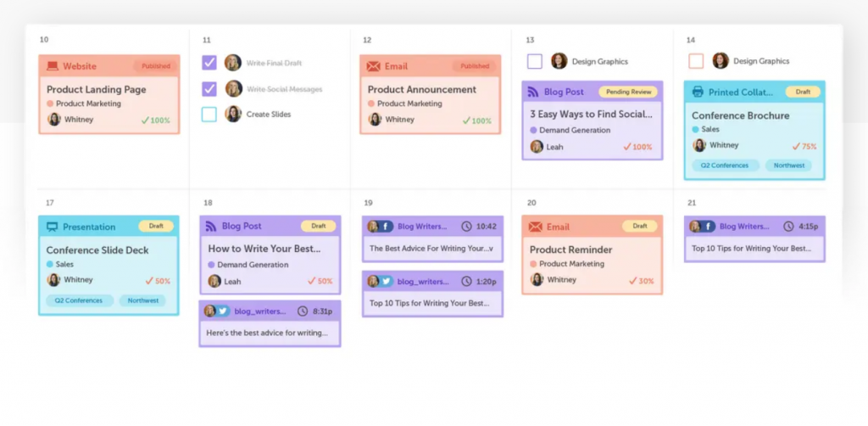Viewport: 868px width, 426px height.
Task: Click the envelope icon on Product Reminder card
Action: pyautogui.click(x=536, y=227)
